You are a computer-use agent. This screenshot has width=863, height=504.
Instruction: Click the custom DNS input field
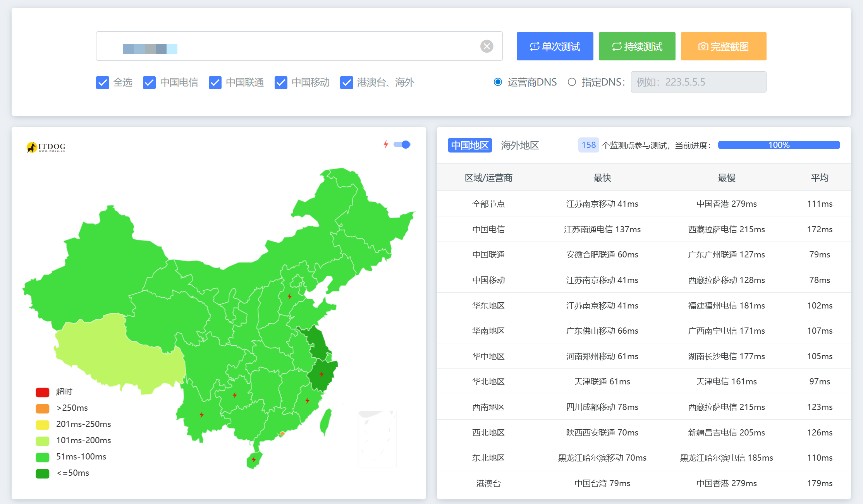698,82
